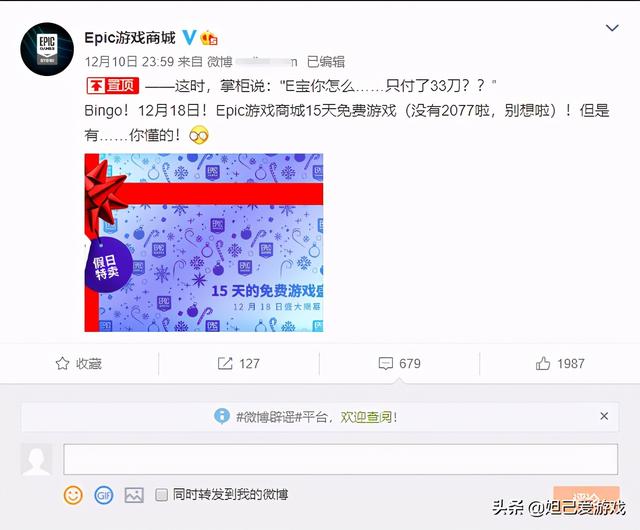Open the holiday sale promotional image
This screenshot has height=530, width=640.
204,243
